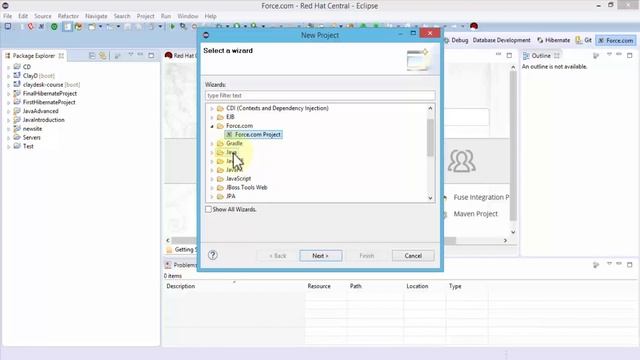Maximize the editor area
The width and height of the screenshot is (640, 360).
509,55
